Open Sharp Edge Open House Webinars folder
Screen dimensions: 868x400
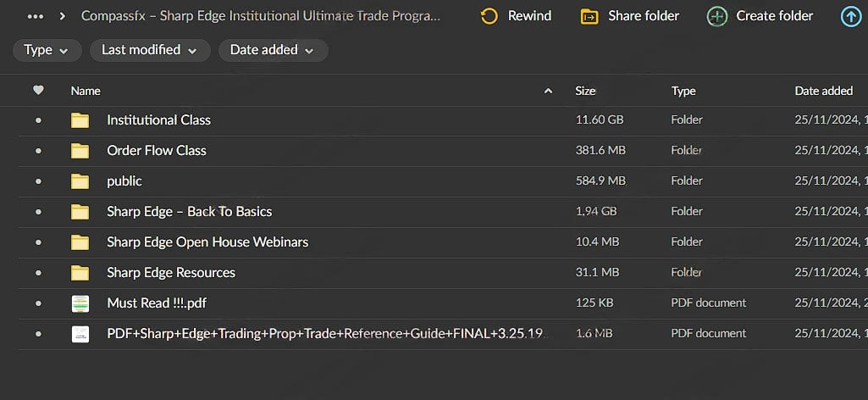coord(207,242)
